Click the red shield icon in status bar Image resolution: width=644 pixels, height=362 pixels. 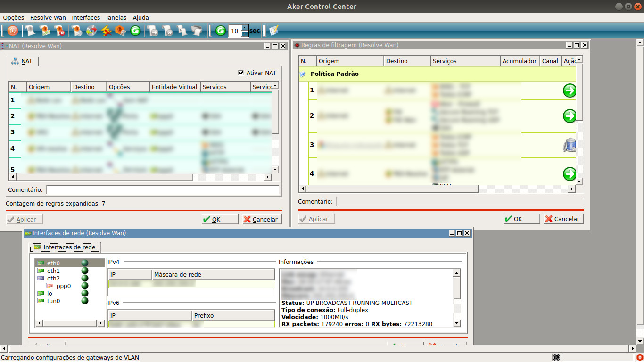click(x=639, y=358)
